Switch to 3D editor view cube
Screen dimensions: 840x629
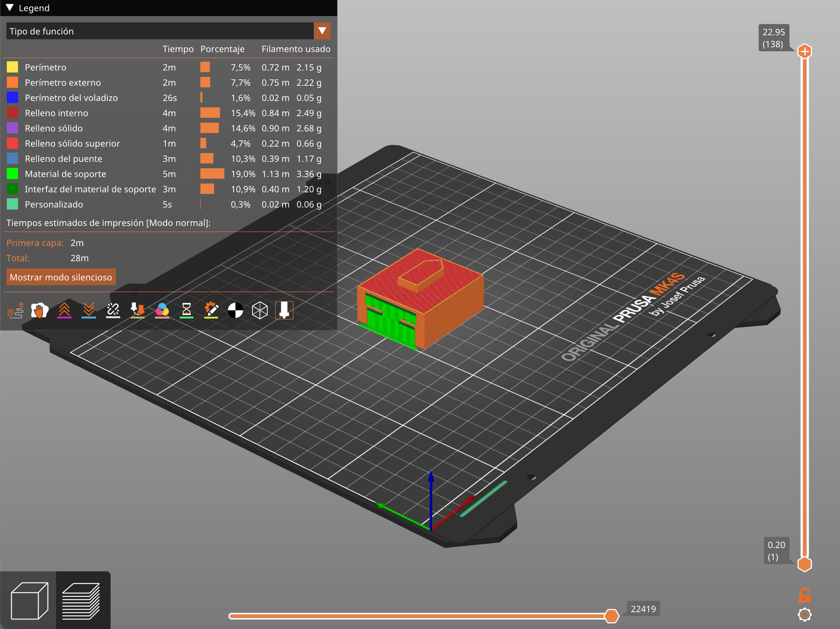point(29,601)
